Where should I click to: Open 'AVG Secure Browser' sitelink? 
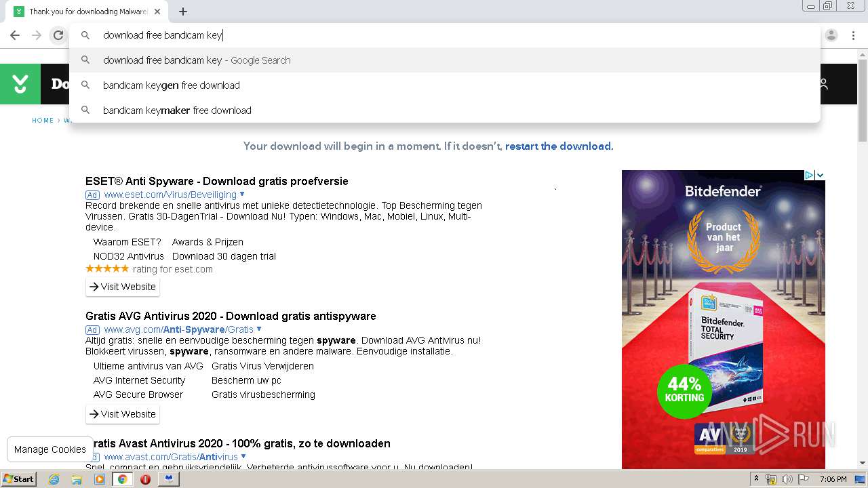(138, 394)
